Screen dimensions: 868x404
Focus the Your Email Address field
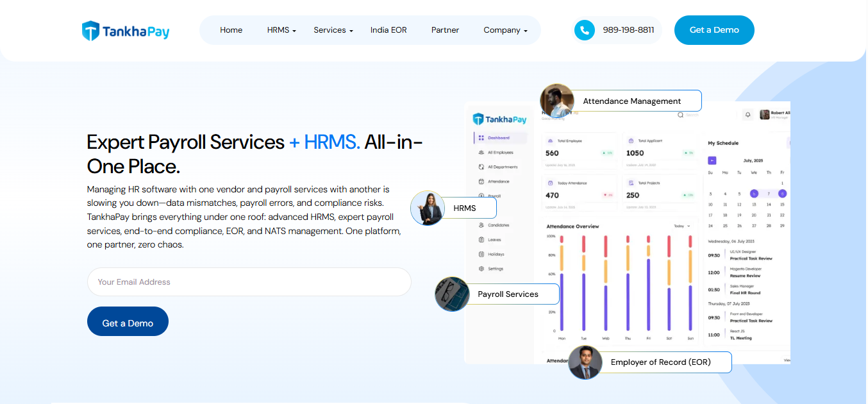click(249, 282)
